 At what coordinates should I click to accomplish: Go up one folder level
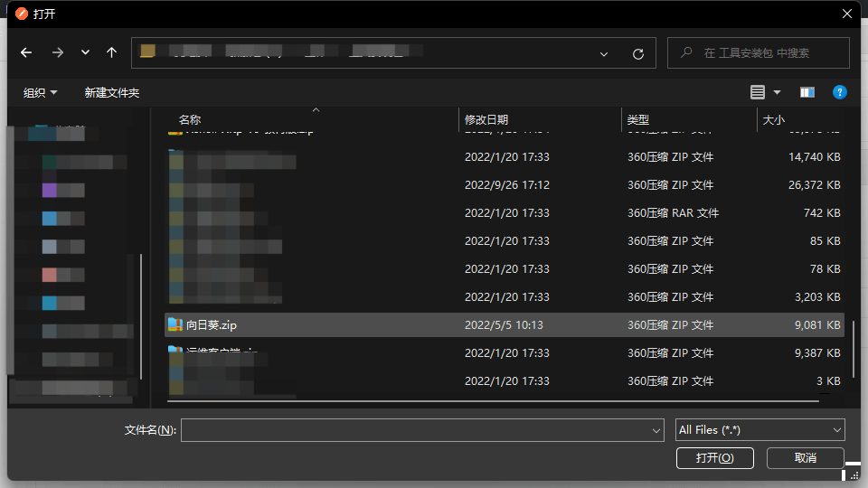(x=112, y=52)
